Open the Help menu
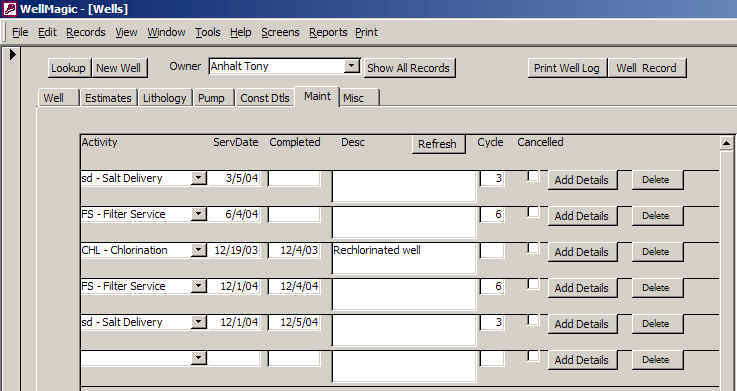Image resolution: width=737 pixels, height=391 pixels. point(241,32)
